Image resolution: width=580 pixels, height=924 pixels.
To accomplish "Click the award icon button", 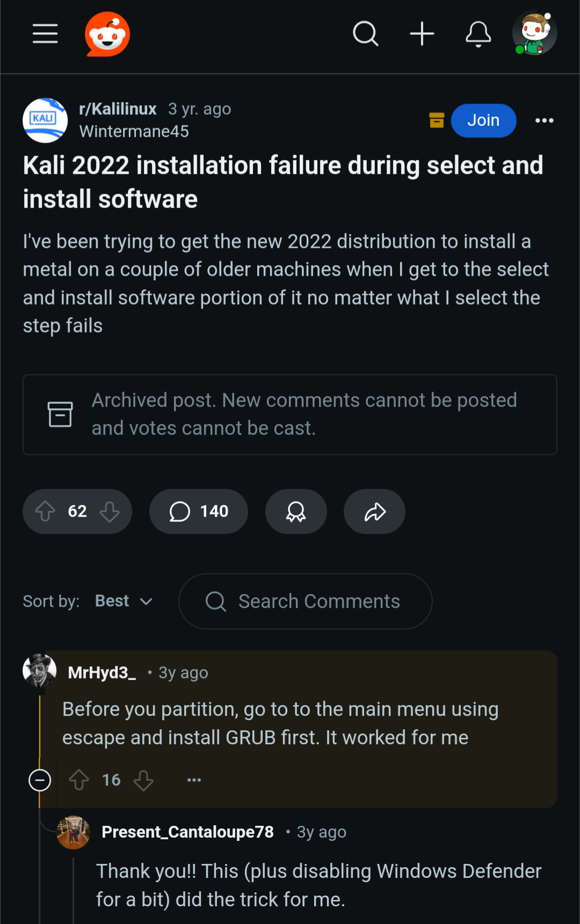I will point(296,511).
